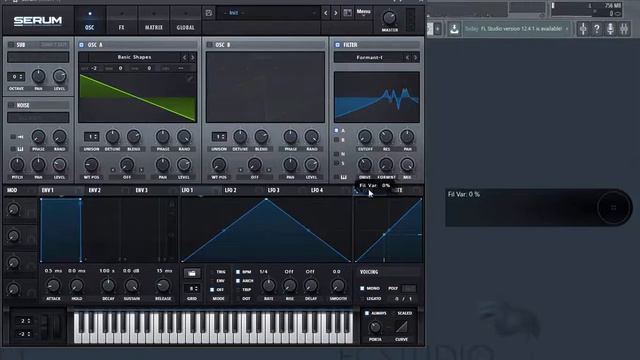Image resolution: width=640 pixels, height=360 pixels.
Task: Click the ENV 1 Release knob
Action: (x=163, y=286)
